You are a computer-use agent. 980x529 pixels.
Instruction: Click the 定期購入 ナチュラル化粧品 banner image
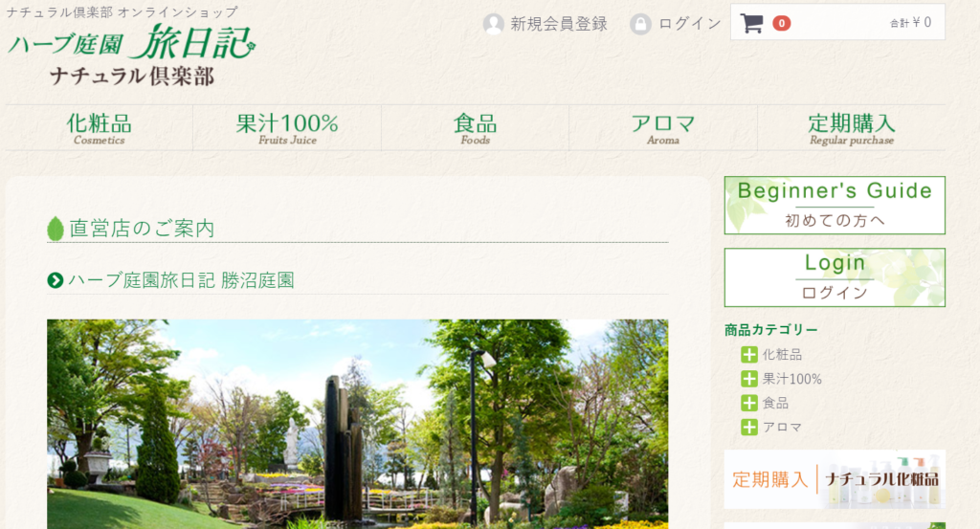coord(834,479)
